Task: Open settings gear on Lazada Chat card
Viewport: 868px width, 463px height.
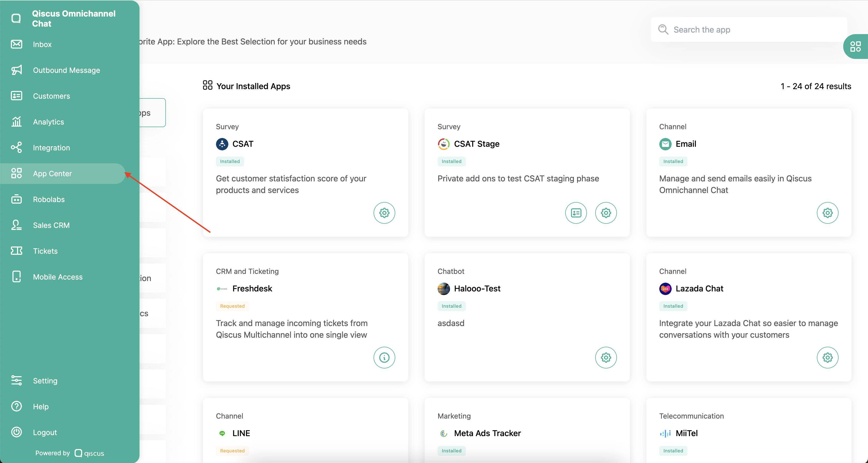Action: (x=827, y=358)
